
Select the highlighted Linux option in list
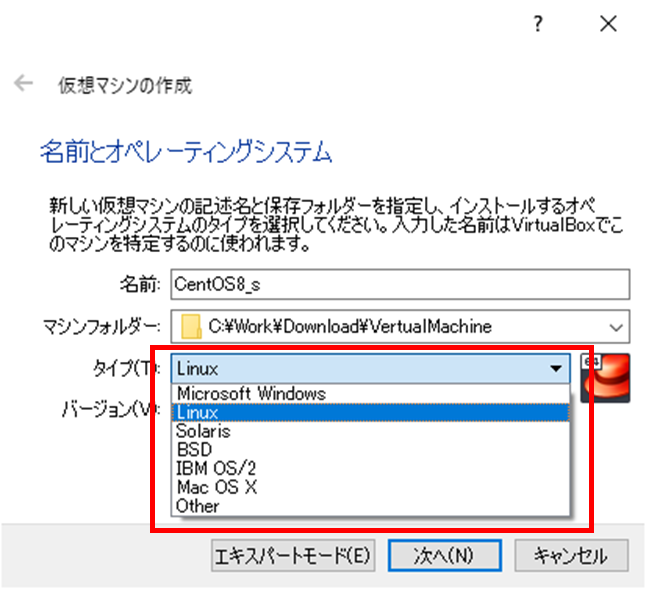tap(370, 412)
